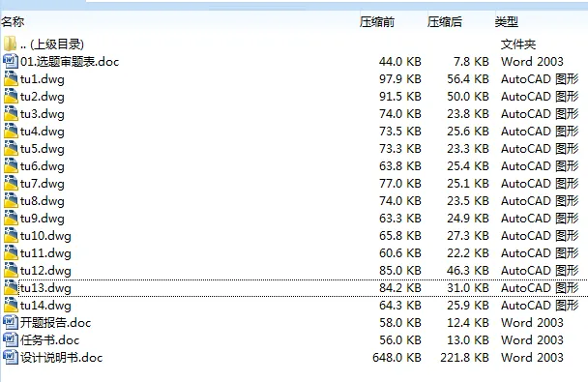Select file name 设计说明书.doc
Viewport: 588px width, 382px height.
pyautogui.click(x=62, y=358)
